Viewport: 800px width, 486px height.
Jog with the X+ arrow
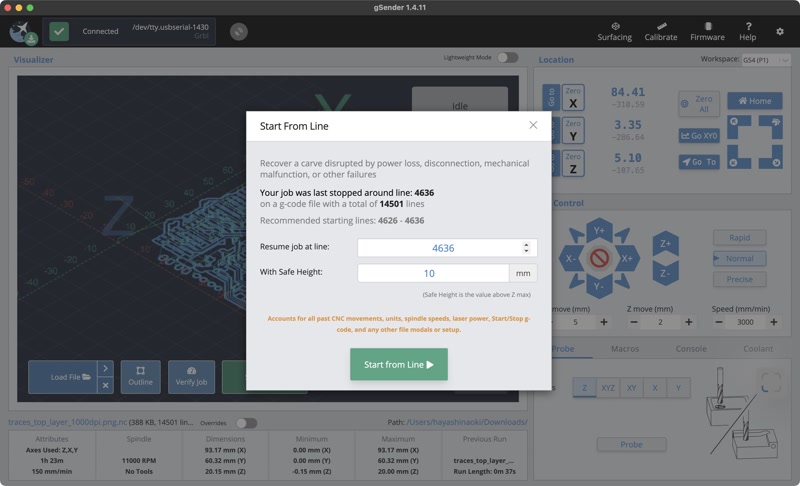[x=627, y=259]
